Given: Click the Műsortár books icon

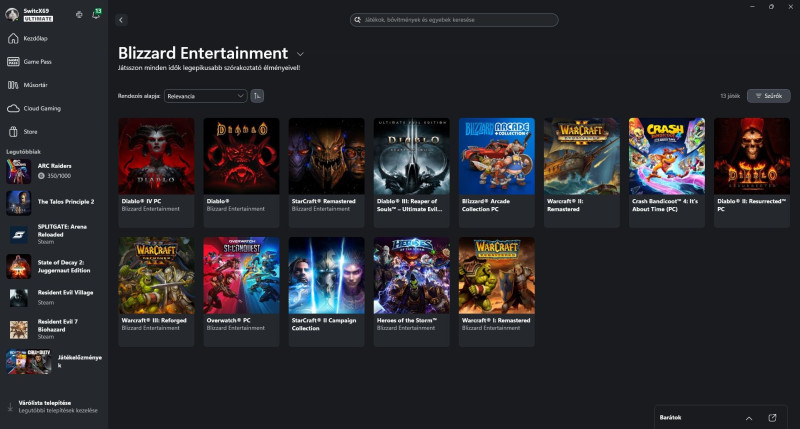Looking at the screenshot, I should tap(13, 85).
